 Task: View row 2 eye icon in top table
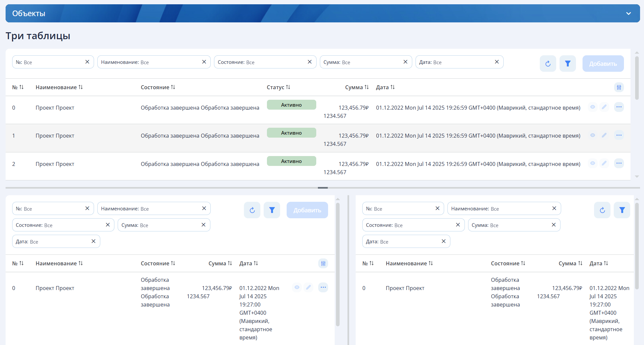tap(592, 163)
